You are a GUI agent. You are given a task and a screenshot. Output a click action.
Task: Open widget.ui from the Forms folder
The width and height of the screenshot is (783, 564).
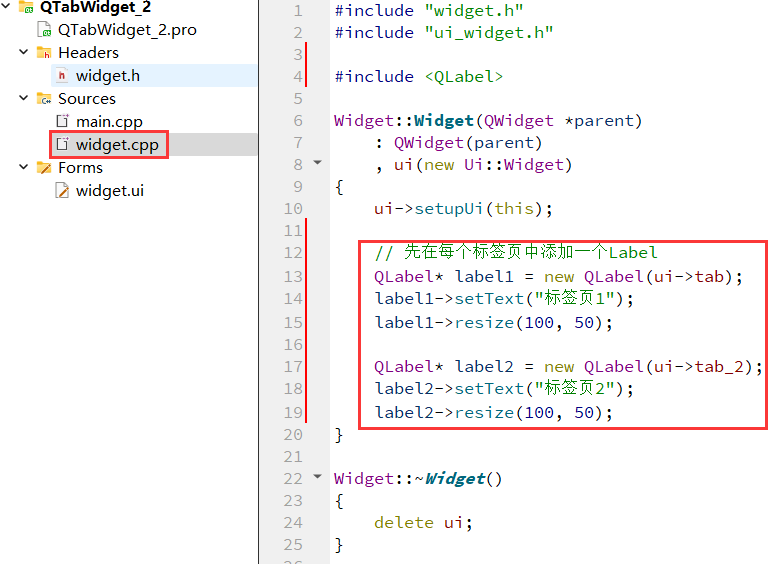(110, 190)
